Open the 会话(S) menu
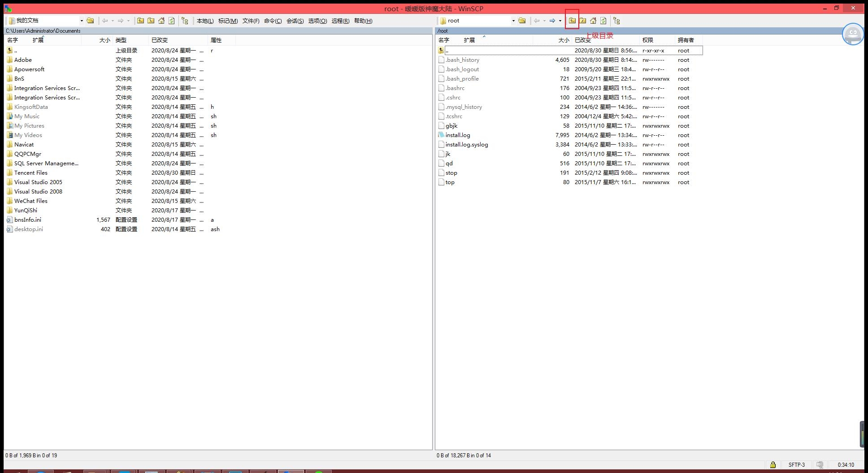The width and height of the screenshot is (868, 473). (295, 21)
